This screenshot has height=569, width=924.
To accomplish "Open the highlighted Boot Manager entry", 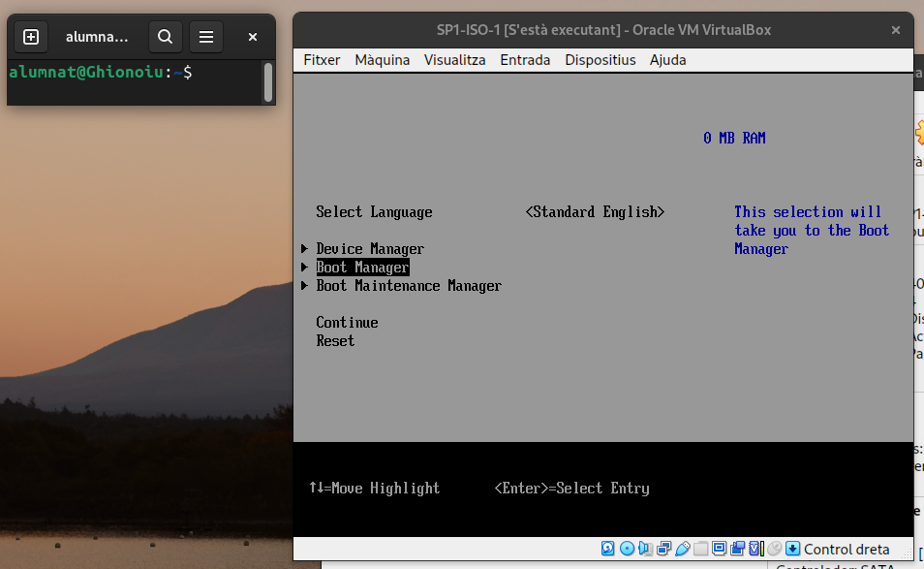I will point(362,268).
